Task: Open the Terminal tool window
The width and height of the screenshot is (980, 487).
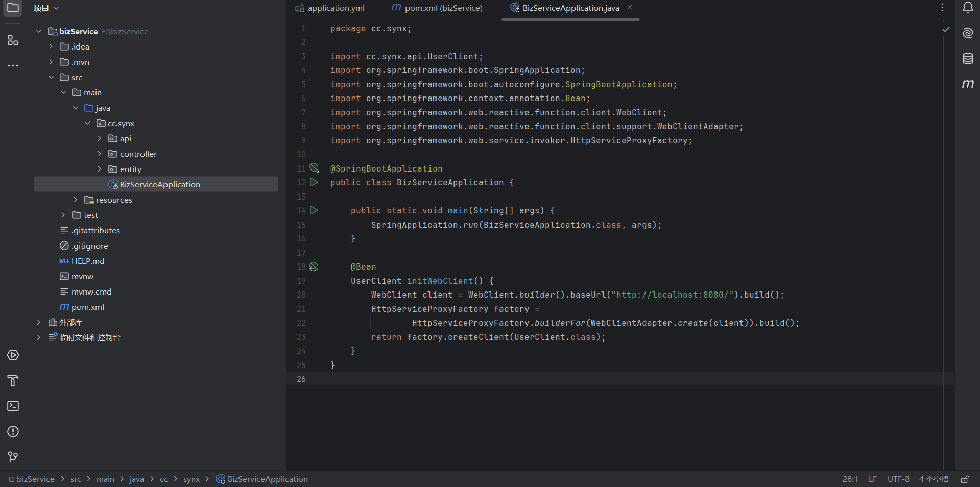Action: pos(13,406)
